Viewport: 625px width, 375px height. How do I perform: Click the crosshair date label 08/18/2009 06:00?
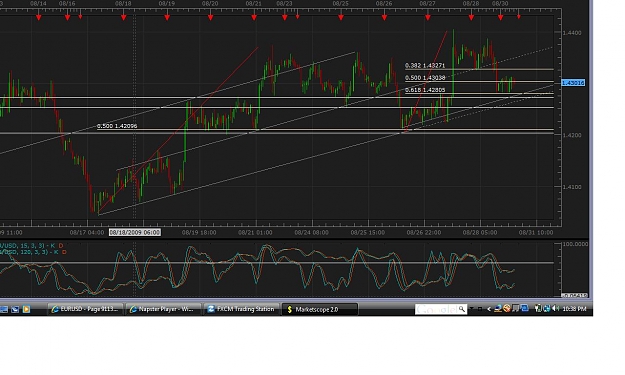(135, 232)
